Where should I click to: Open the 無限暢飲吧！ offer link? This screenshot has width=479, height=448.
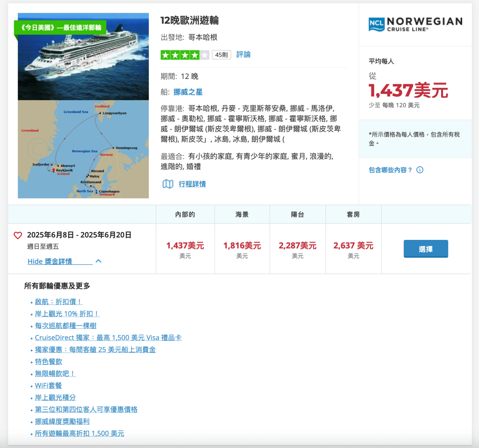55,374
